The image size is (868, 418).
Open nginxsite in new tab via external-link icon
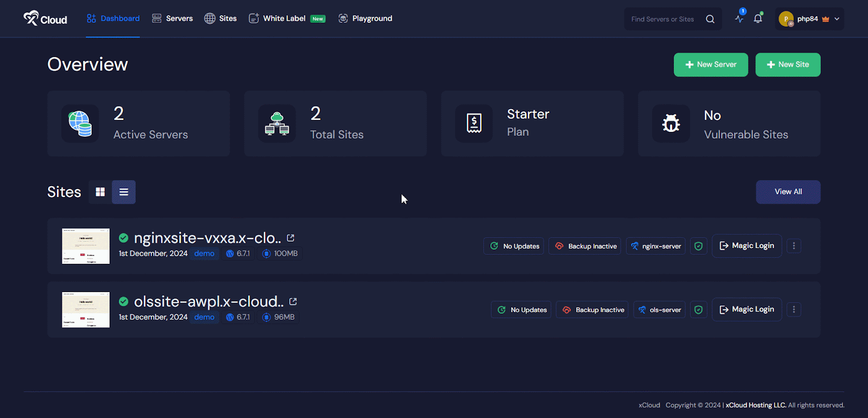291,238
